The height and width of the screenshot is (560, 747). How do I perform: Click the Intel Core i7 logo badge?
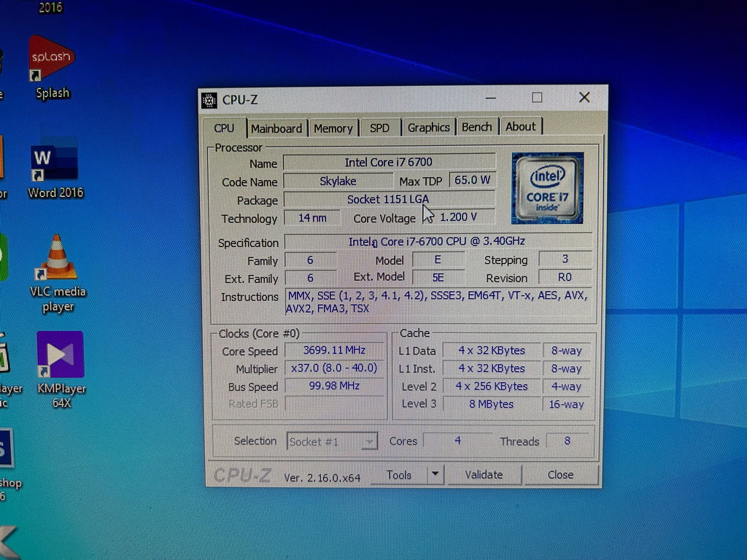pyautogui.click(x=547, y=187)
